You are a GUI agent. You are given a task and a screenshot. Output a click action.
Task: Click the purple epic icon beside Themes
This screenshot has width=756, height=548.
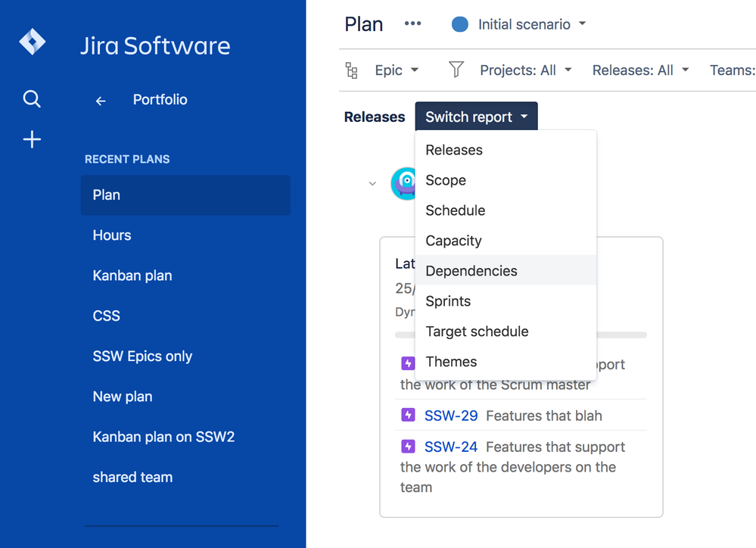[x=408, y=363]
